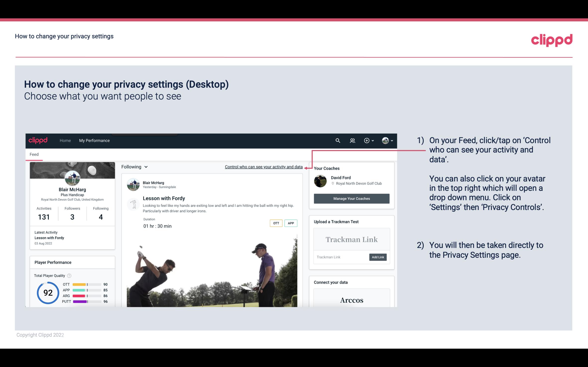The height and width of the screenshot is (367, 588).
Task: Toggle the OTT score display button
Action: coord(276,223)
